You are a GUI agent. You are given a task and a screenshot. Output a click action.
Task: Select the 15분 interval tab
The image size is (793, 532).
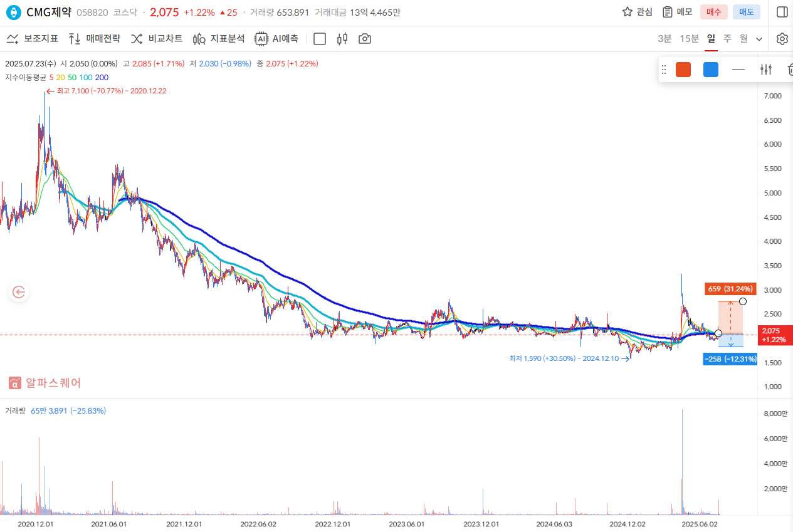[690, 39]
